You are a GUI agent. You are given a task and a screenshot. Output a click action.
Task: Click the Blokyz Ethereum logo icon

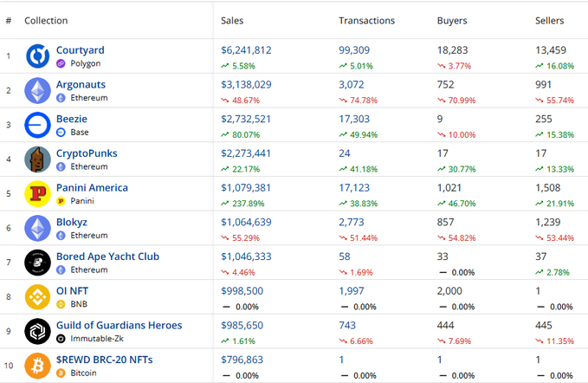click(x=37, y=228)
